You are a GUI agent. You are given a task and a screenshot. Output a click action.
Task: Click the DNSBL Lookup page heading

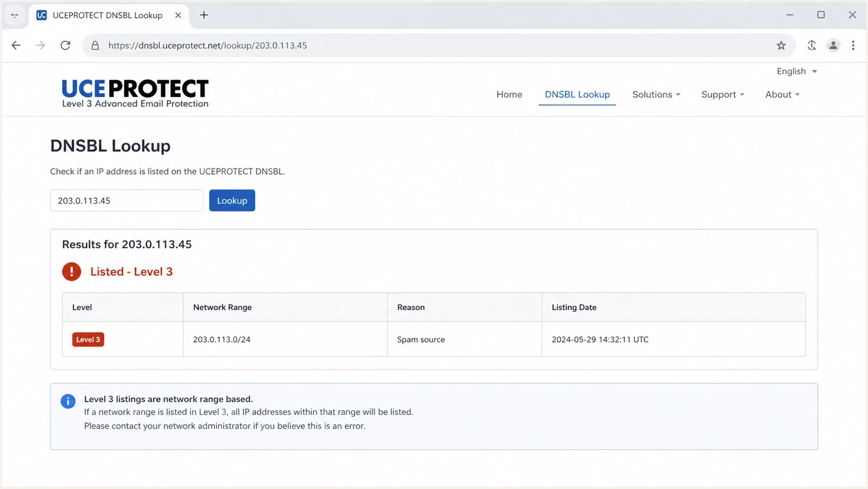pyautogui.click(x=110, y=146)
